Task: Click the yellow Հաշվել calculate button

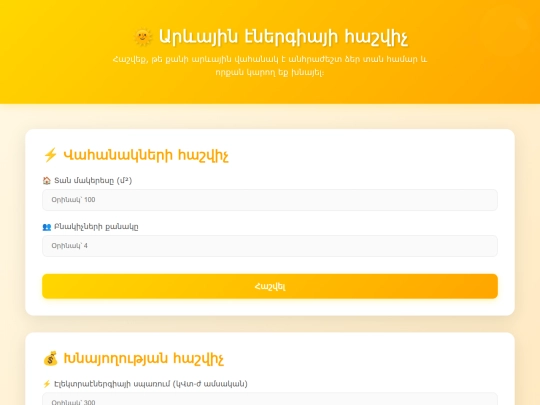Action: point(270,286)
